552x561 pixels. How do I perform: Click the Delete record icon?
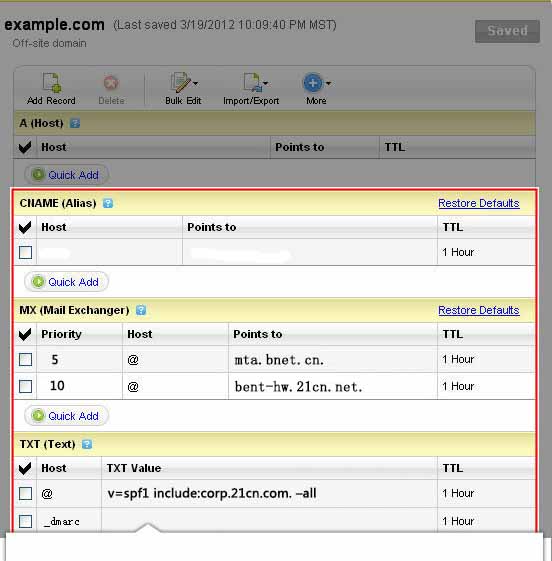[x=111, y=83]
